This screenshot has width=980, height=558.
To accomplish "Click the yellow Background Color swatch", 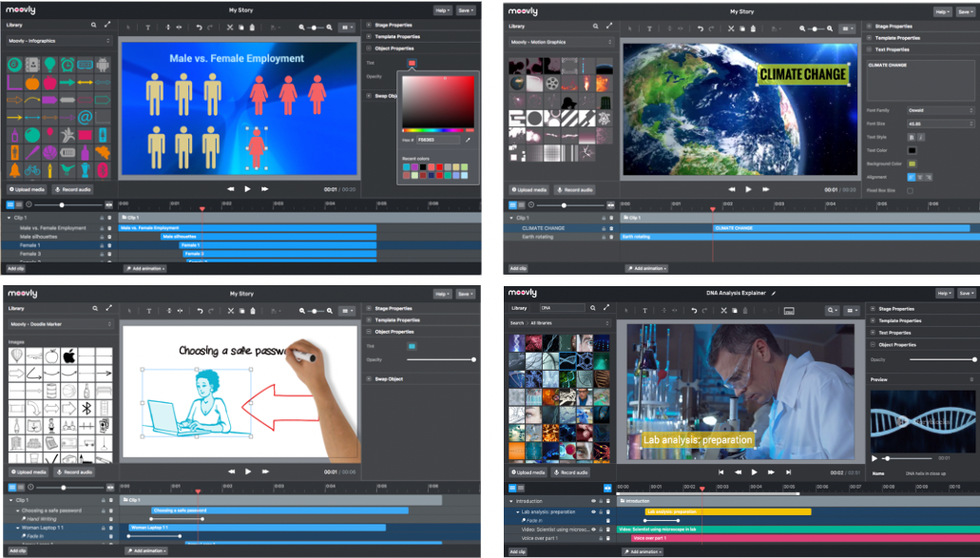I will click(x=912, y=164).
